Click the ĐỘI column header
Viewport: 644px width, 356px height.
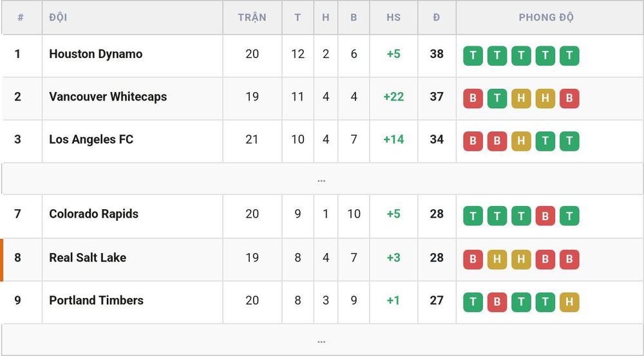(x=58, y=17)
